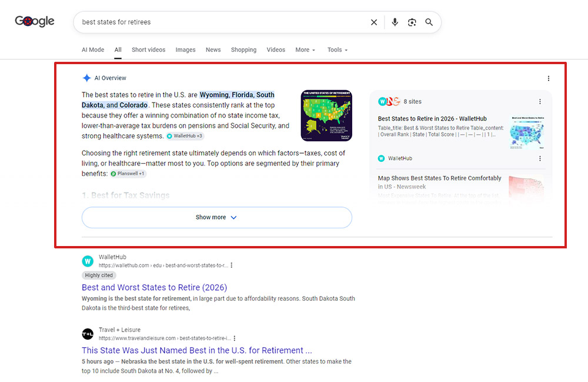Click the '5 hours ago' snippet text
The image size is (588, 382).
pyautogui.click(x=98, y=361)
